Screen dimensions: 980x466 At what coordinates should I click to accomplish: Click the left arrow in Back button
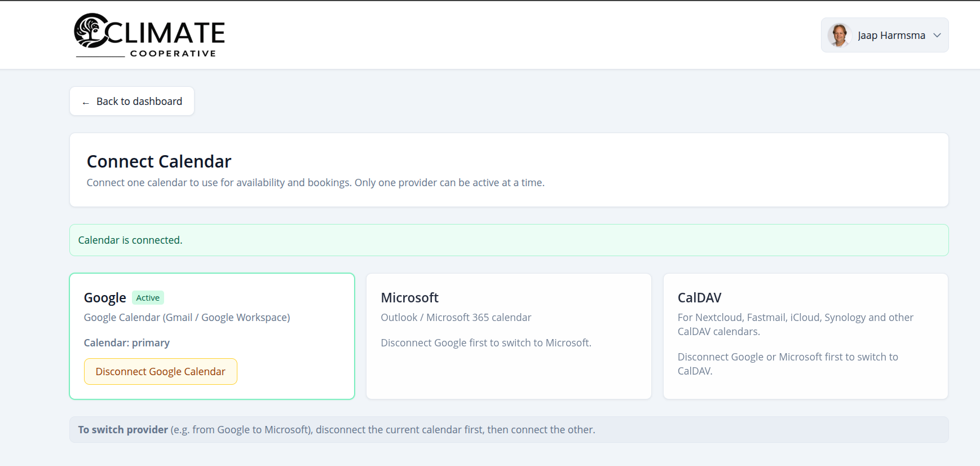pyautogui.click(x=86, y=102)
